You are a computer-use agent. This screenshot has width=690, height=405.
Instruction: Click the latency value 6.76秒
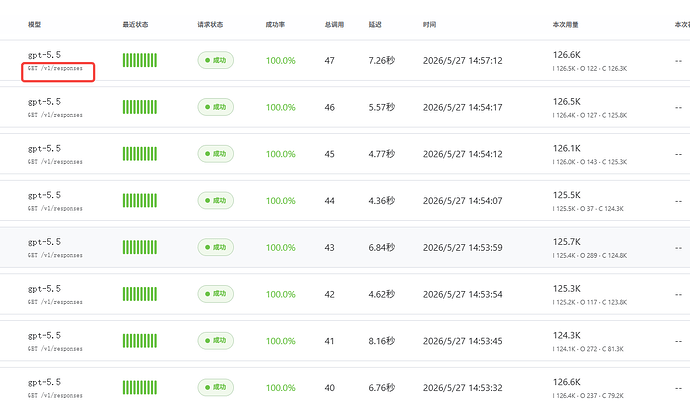coord(382,387)
